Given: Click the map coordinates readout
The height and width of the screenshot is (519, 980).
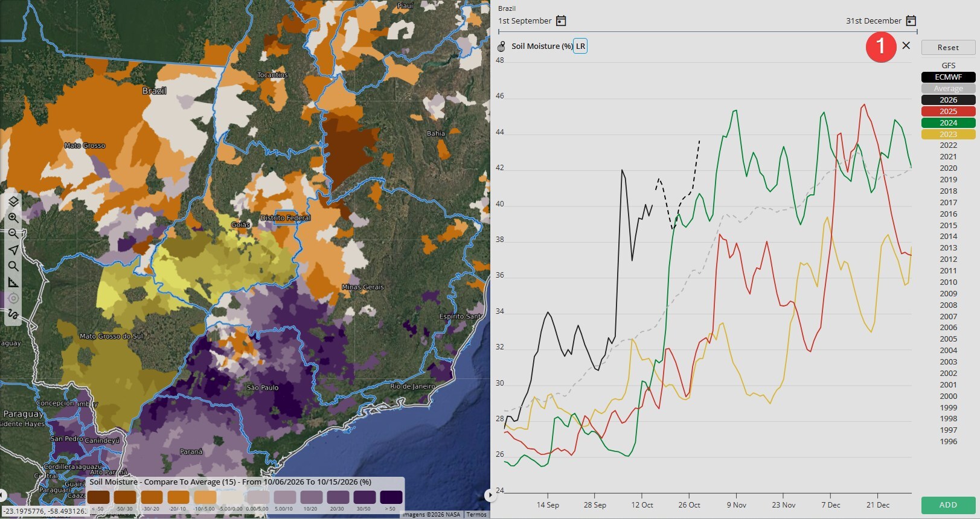Looking at the screenshot, I should (45, 511).
